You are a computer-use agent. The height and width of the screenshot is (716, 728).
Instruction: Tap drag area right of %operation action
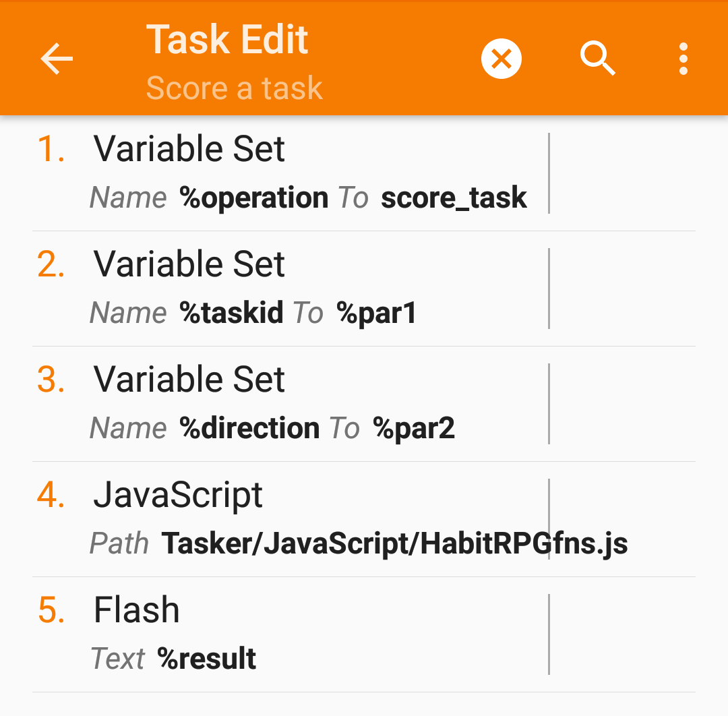621,173
